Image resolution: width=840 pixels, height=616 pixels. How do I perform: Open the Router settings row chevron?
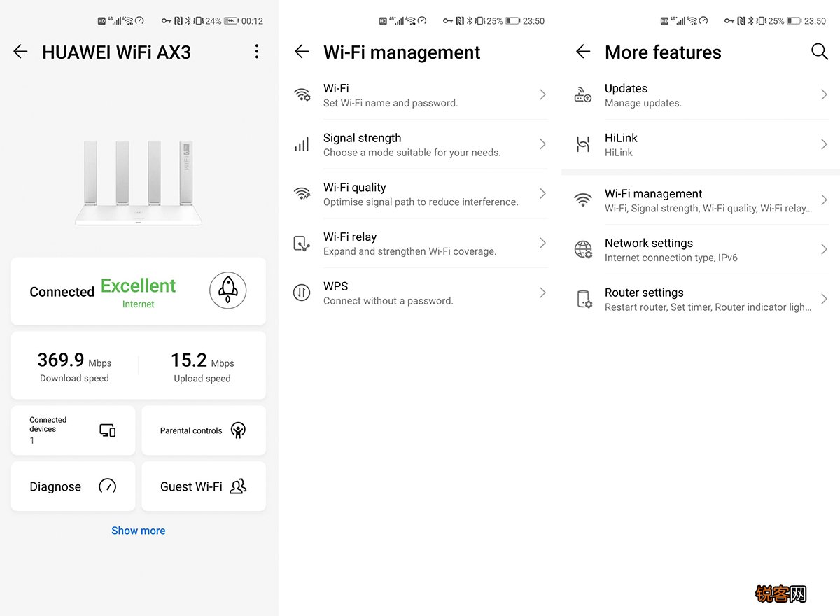pos(824,299)
